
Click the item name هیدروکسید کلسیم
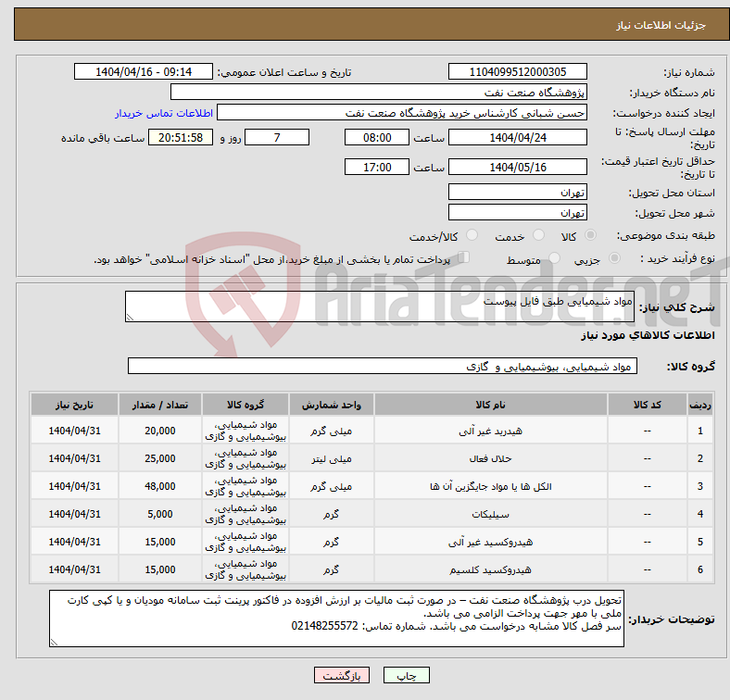491,569
